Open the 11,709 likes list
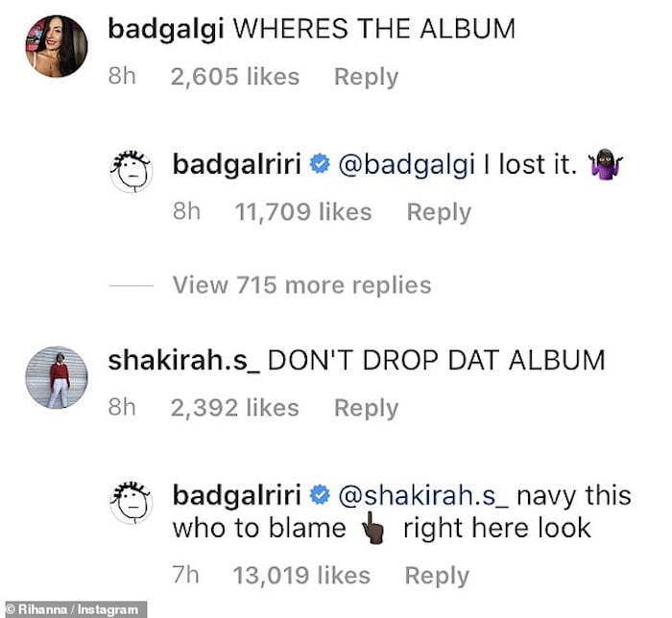 coord(303,212)
